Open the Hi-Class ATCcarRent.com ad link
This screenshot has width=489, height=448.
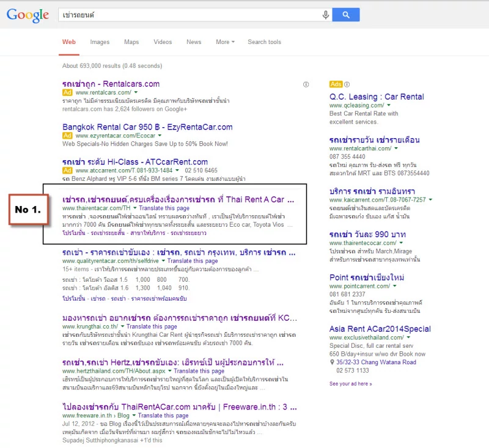point(134,162)
